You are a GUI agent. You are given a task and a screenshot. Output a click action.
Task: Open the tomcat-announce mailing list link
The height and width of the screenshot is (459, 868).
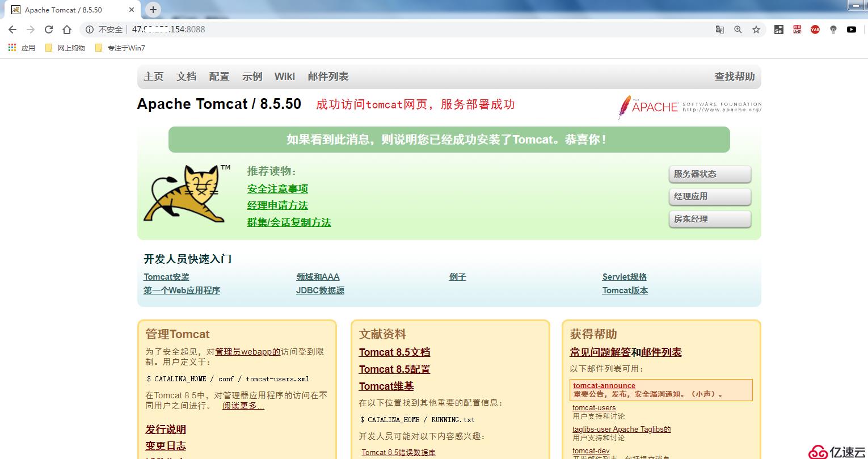click(604, 386)
